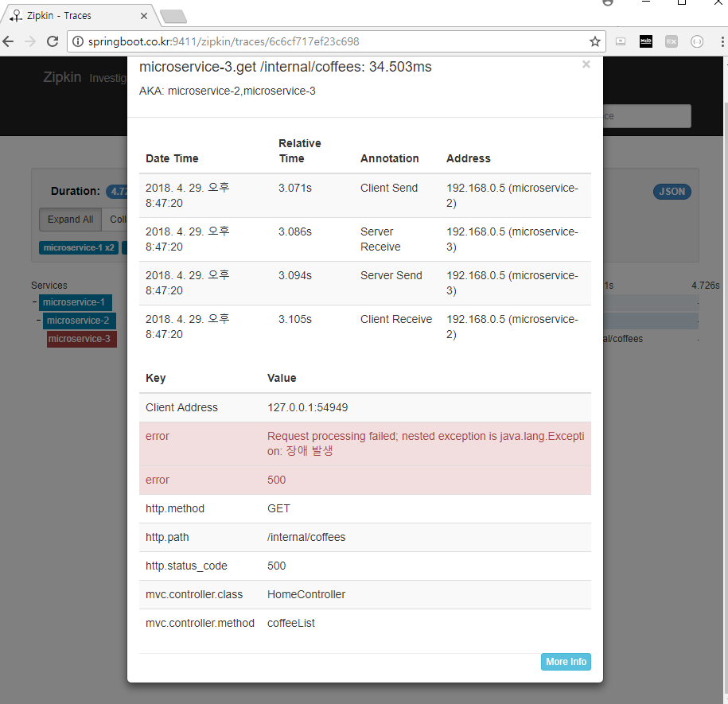The image size is (728, 704).
Task: Collapse the microservice-1 tree node
Action: (35, 302)
